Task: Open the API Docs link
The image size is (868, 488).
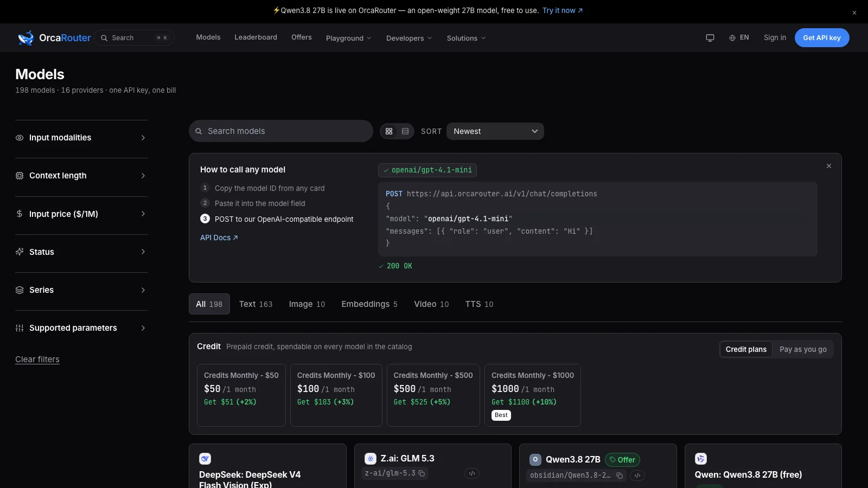Action: coord(219,237)
